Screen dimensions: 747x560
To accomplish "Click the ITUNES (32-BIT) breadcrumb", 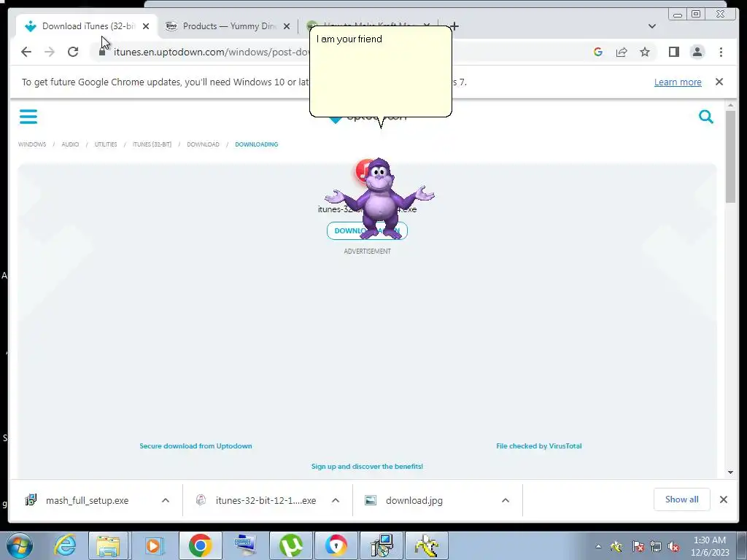I will click(152, 144).
